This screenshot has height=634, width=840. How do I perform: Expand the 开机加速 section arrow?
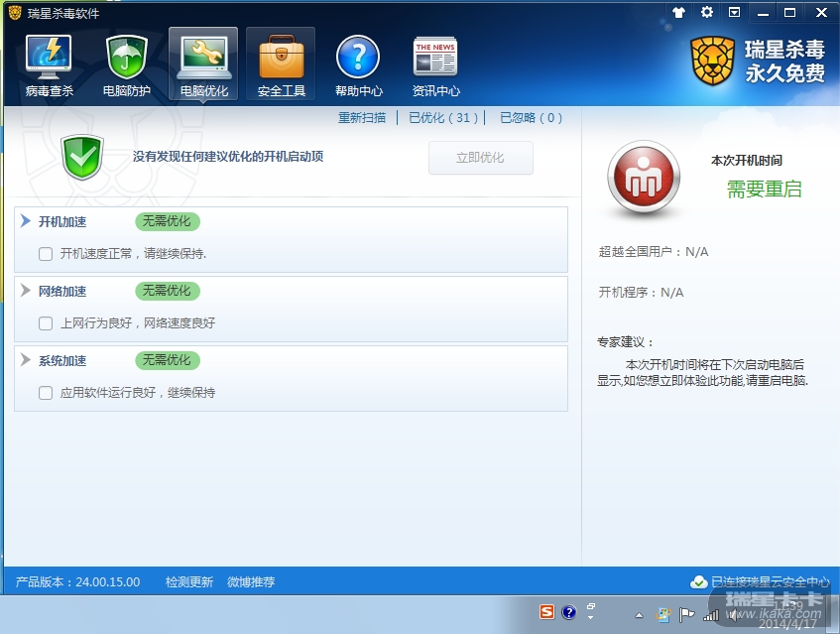pos(25,221)
